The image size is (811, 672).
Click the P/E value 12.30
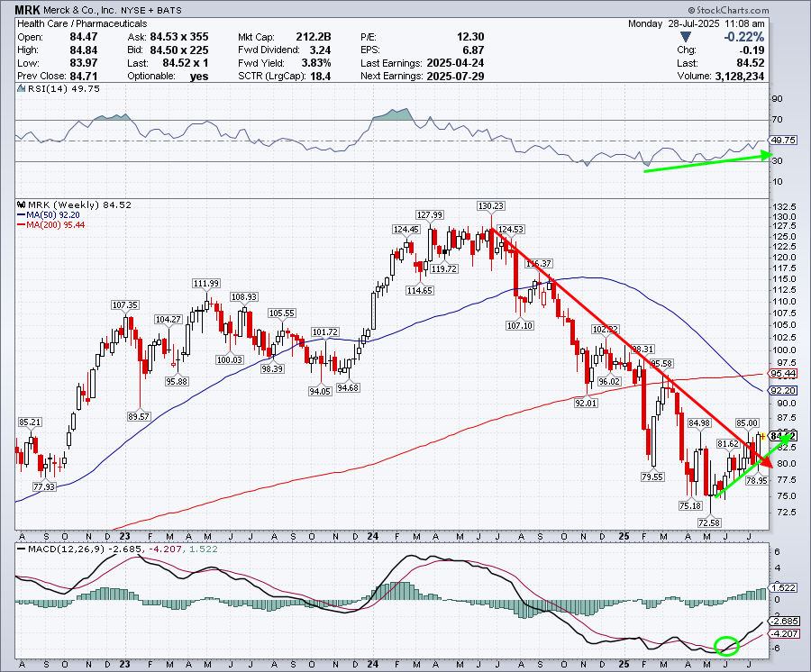[x=470, y=37]
